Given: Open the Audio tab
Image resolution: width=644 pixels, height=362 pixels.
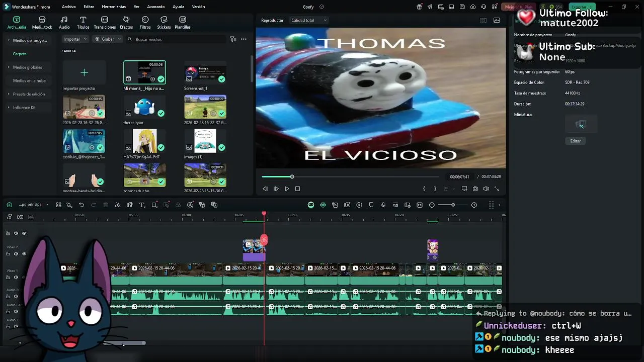Looking at the screenshot, I should tap(64, 23).
